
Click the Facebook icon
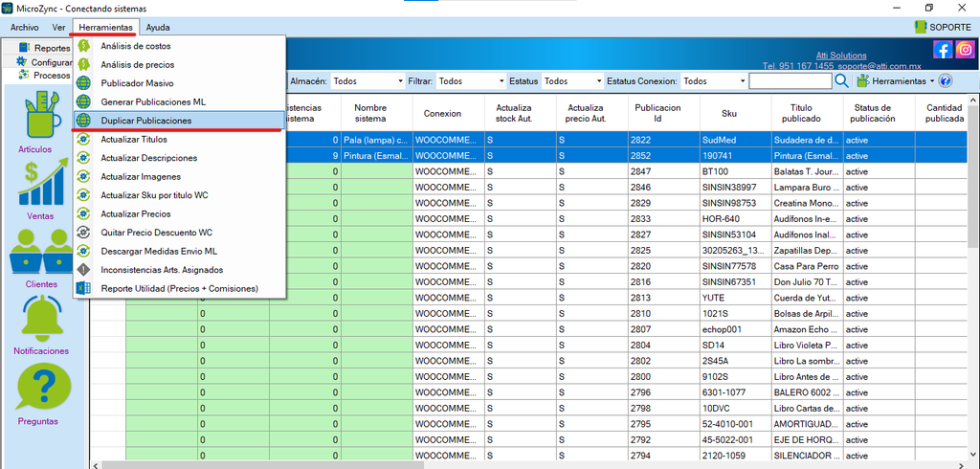click(x=942, y=50)
